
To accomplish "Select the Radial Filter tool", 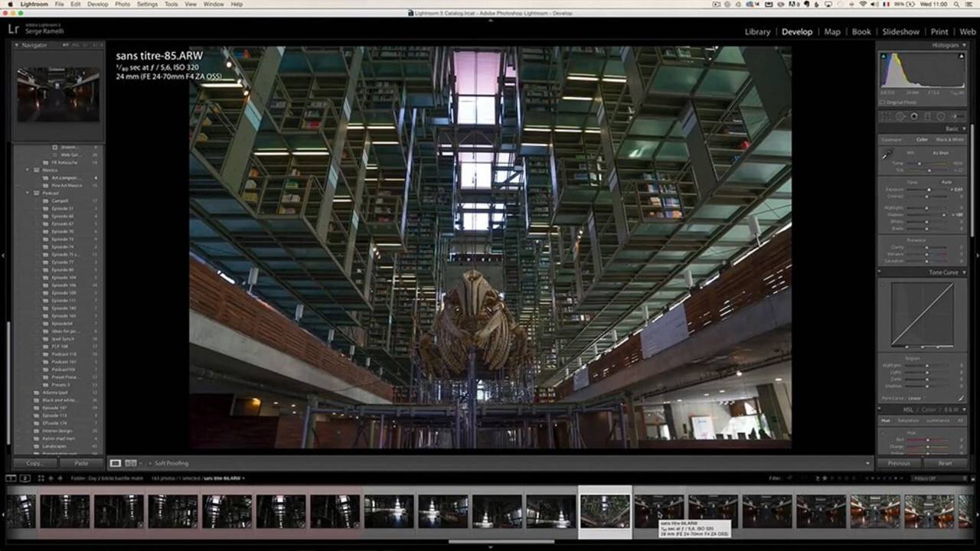I will point(940,116).
